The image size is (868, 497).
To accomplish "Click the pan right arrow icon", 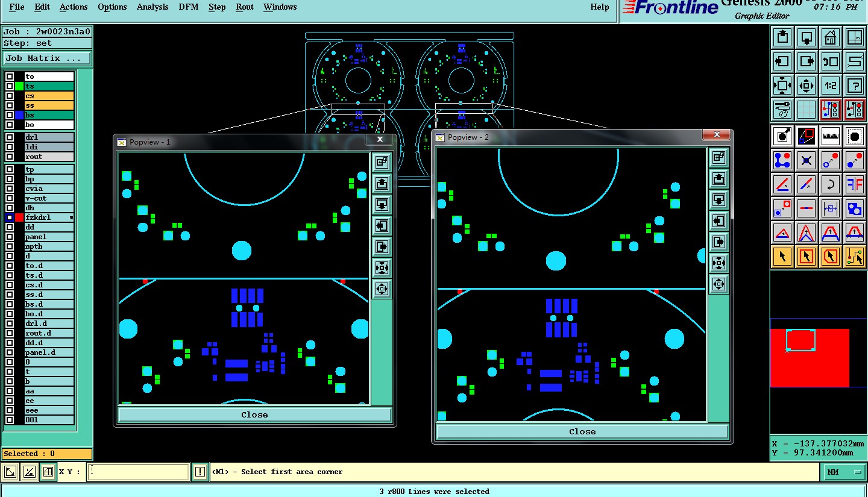I will click(807, 61).
